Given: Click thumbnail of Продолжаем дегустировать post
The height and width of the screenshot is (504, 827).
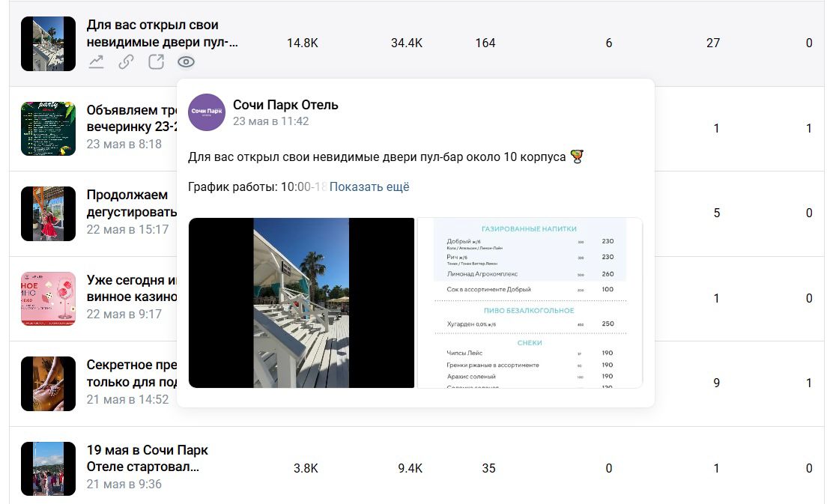Looking at the screenshot, I should pyautogui.click(x=49, y=213).
